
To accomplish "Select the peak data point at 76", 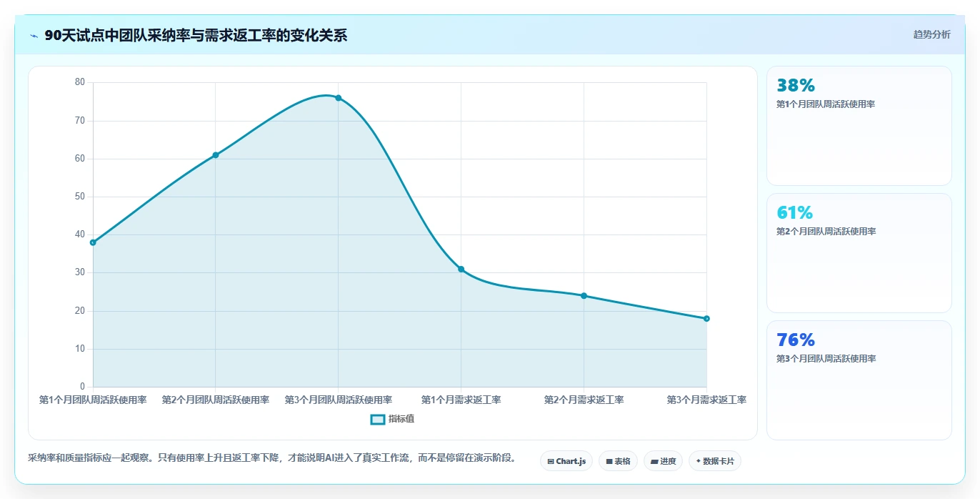I will (339, 98).
